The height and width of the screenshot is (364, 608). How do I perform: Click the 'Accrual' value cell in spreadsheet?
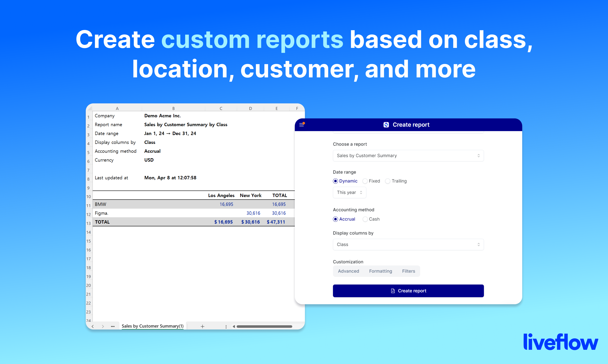(x=152, y=151)
